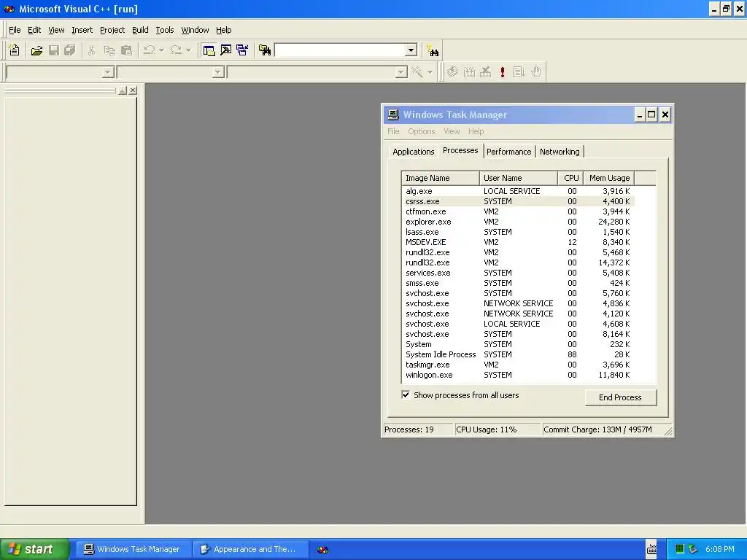The image size is (747, 560).
Task: Open the File menu in Visual C++
Action: click(15, 30)
